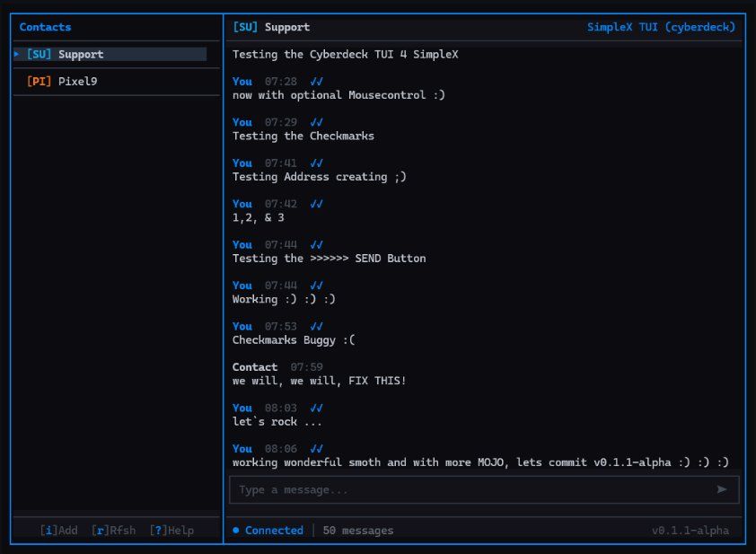This screenshot has height=554, width=756.
Task: Click the v0.1.1-alpha version label
Action: click(x=690, y=531)
